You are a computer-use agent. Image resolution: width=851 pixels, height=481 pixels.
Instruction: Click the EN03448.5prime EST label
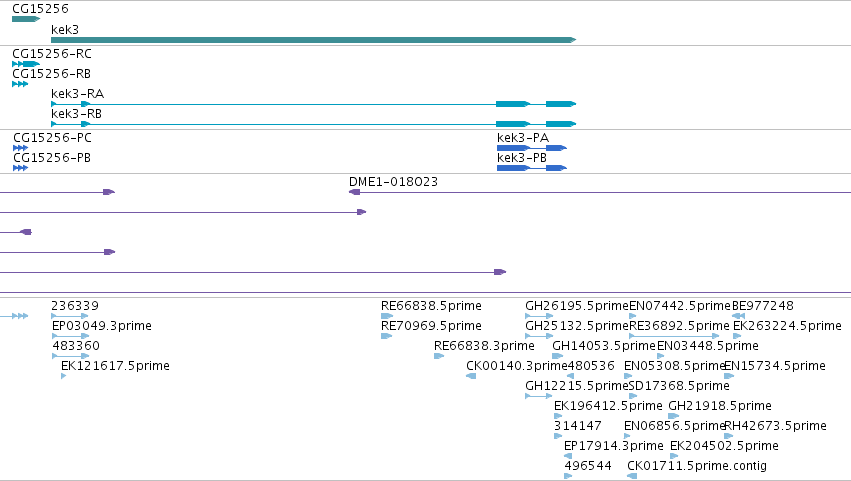pyautogui.click(x=708, y=346)
